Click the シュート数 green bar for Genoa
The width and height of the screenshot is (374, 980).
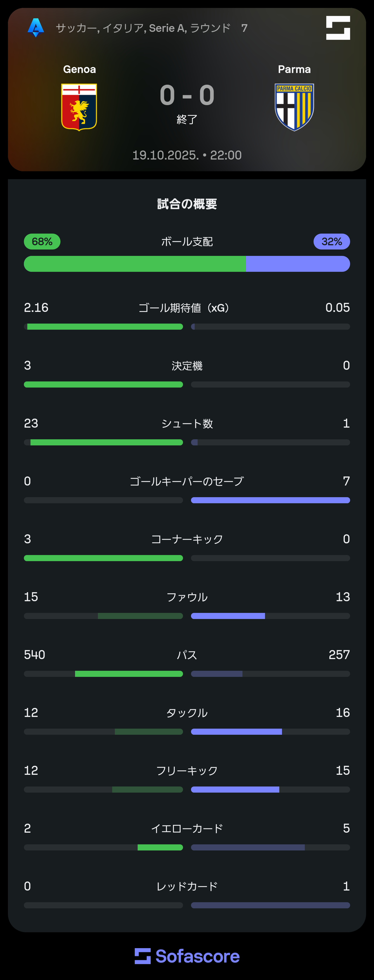tap(106, 442)
